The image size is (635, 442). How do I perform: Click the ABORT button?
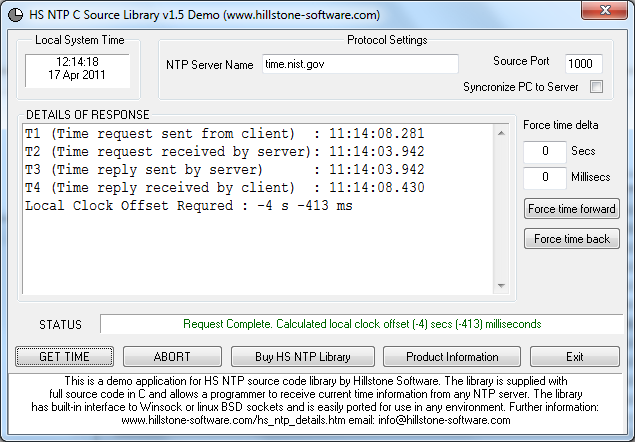(x=172, y=357)
